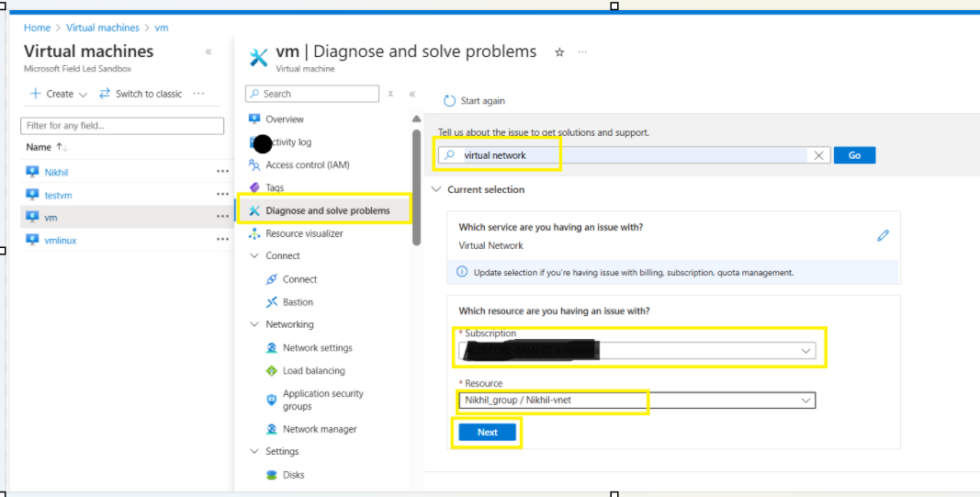Image resolution: width=980 pixels, height=497 pixels.
Task: Open Application security groups
Action: click(x=322, y=400)
